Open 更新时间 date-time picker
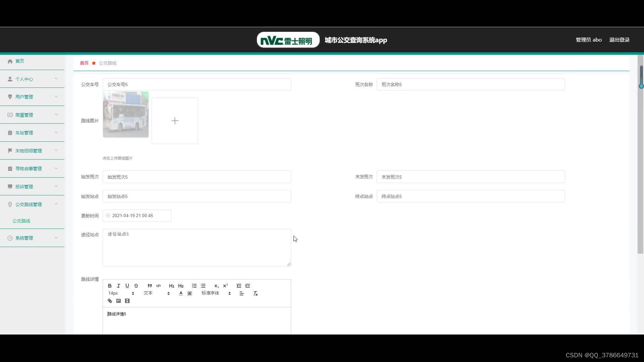The height and width of the screenshot is (362, 644). 137,216
